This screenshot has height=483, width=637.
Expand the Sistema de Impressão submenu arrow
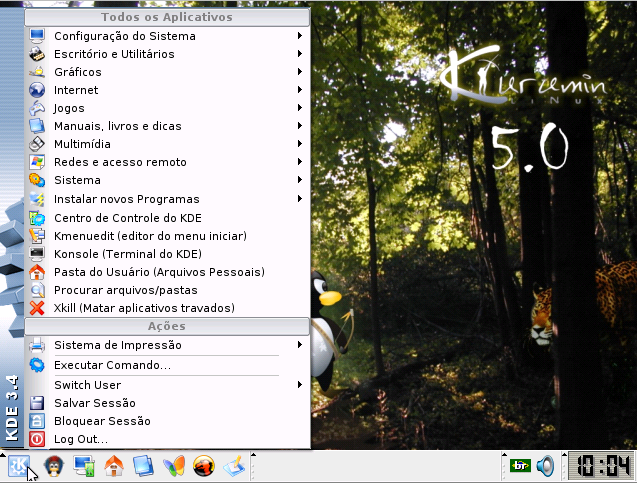click(300, 344)
